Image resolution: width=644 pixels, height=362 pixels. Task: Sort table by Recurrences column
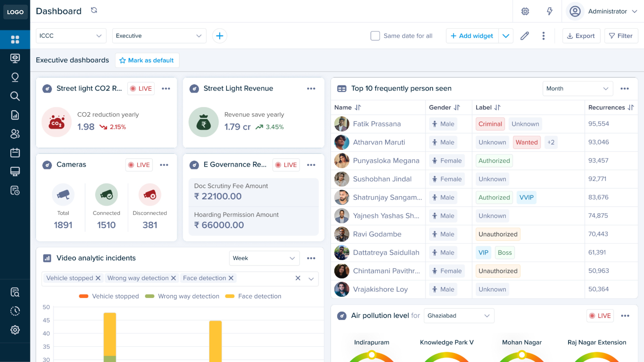[631, 107]
